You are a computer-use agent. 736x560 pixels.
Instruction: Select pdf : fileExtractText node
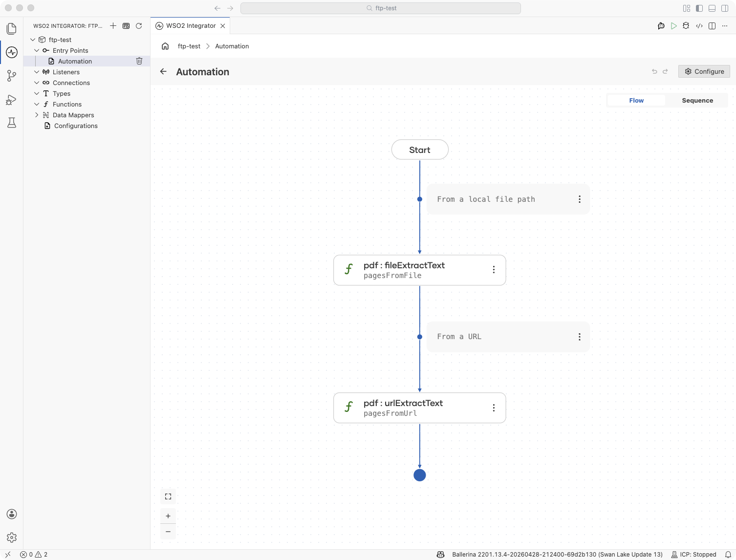click(419, 270)
